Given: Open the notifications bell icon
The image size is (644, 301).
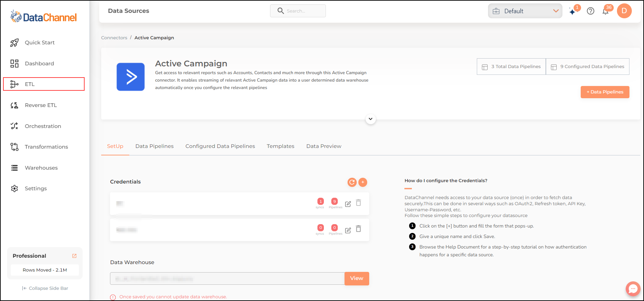Looking at the screenshot, I should point(605,12).
